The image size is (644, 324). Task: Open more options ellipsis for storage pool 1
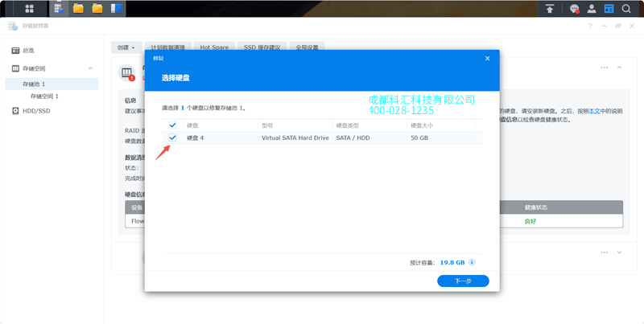point(605,68)
